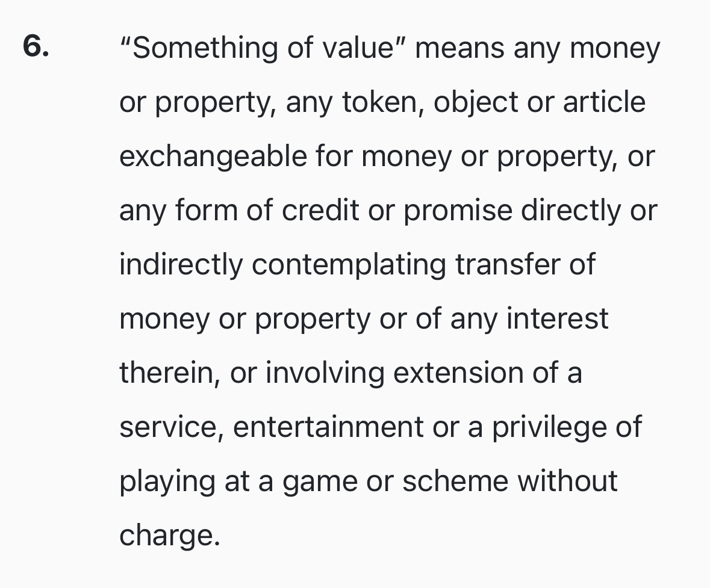Click the quoted phrase "Something of value"
The height and width of the screenshot is (588, 710).
tap(262, 48)
